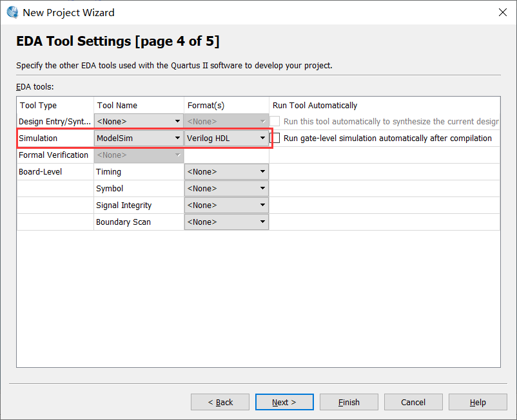Open Simulation tool name ModelSim dropdown
The image size is (517, 420).
tap(139, 138)
